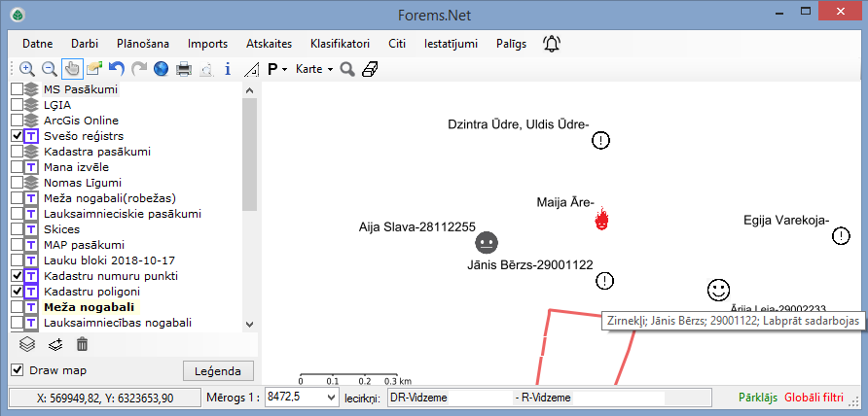The image size is (868, 416).
Task: Select the blue info identify tool
Action: [228, 69]
